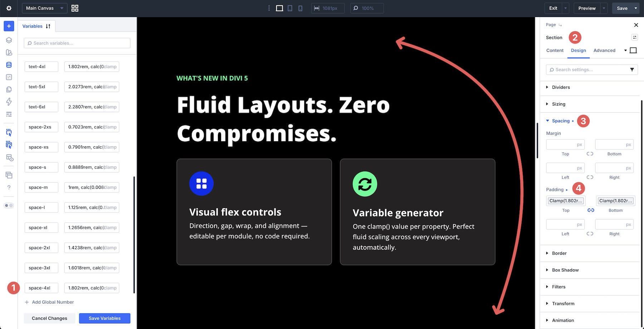This screenshot has height=329, width=644.
Task: Click the blue add module plus button
Action: click(x=9, y=26)
